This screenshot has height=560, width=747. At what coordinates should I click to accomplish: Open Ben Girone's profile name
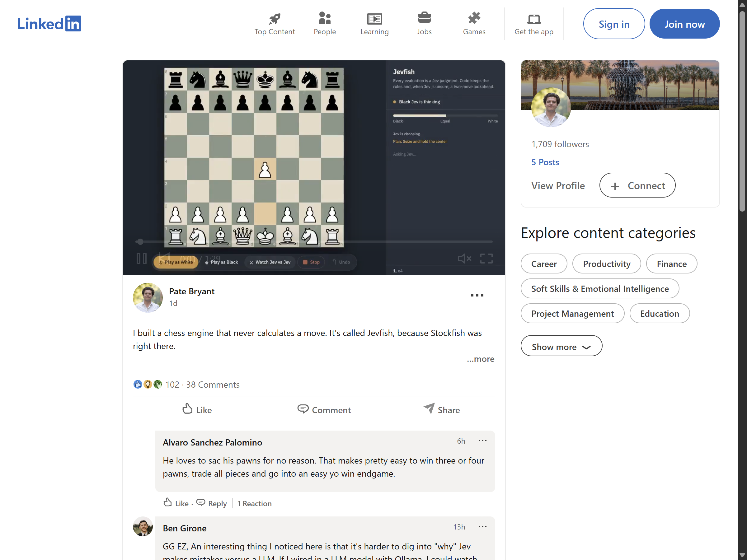[x=184, y=528]
